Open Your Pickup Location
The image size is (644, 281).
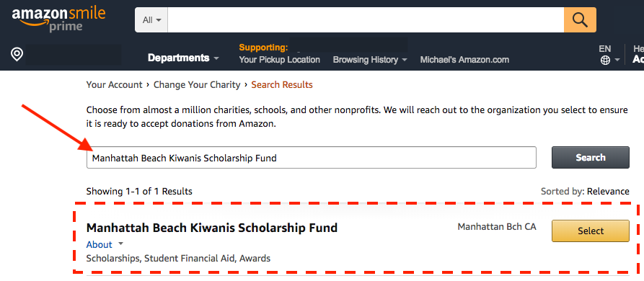[279, 60]
